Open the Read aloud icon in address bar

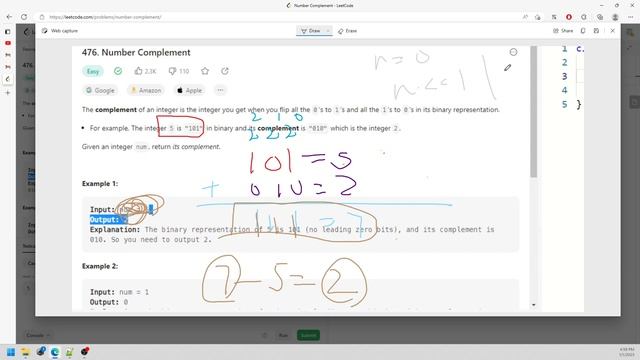(525, 17)
